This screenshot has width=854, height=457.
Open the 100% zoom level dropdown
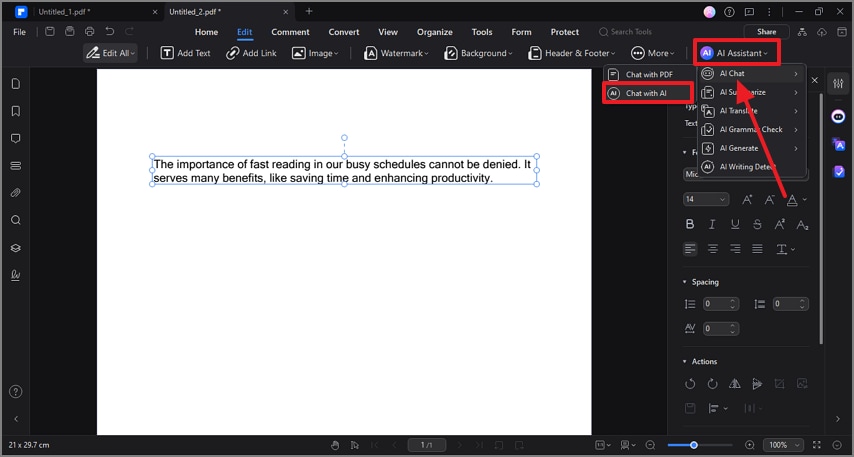click(x=783, y=445)
